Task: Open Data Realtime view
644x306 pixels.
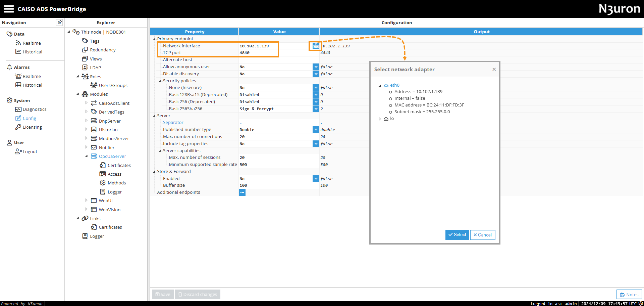Action: pos(32,43)
